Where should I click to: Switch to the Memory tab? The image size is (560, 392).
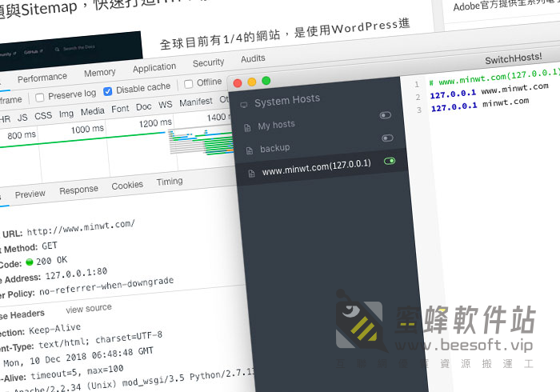100,73
